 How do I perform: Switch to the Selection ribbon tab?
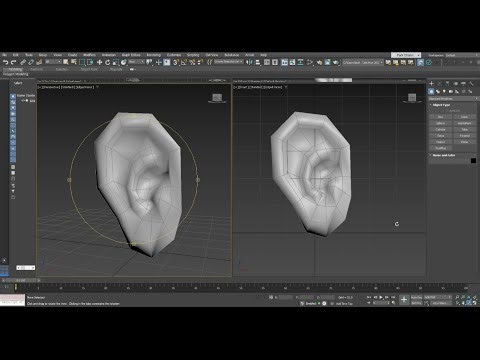(62, 69)
